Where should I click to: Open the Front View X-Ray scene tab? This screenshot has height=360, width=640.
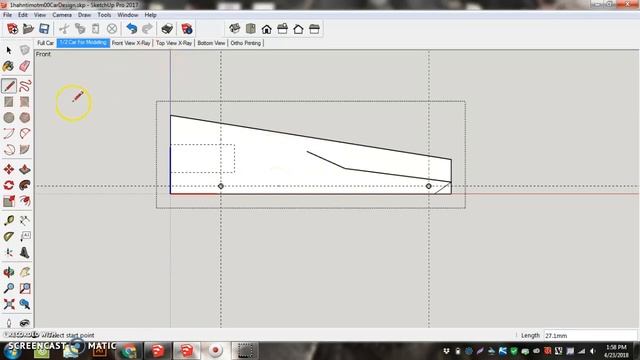click(x=131, y=43)
